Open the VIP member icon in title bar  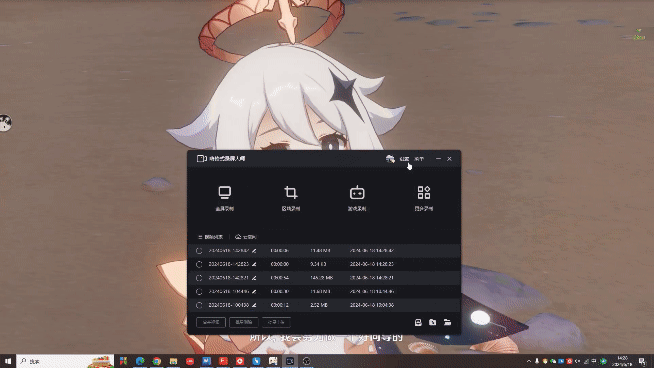(390, 159)
